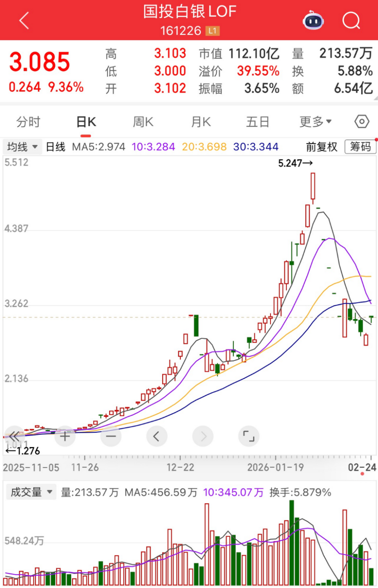Open chart settings hexagon icon
Viewport: 378px width, 588px height.
pos(362,122)
